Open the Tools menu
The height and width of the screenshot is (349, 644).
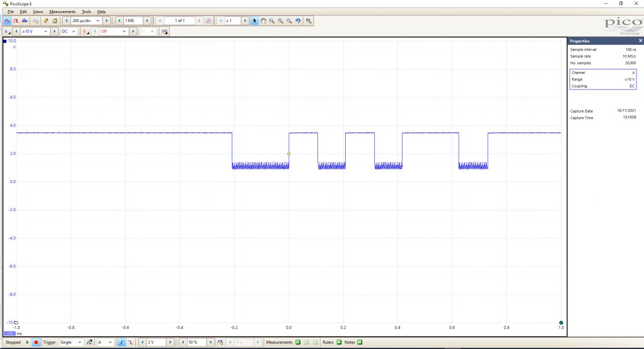87,12
